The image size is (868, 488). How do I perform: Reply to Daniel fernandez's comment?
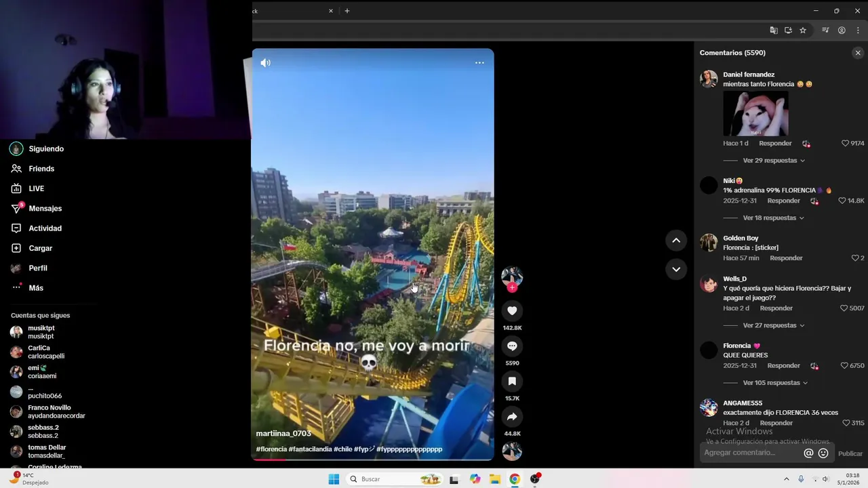775,143
